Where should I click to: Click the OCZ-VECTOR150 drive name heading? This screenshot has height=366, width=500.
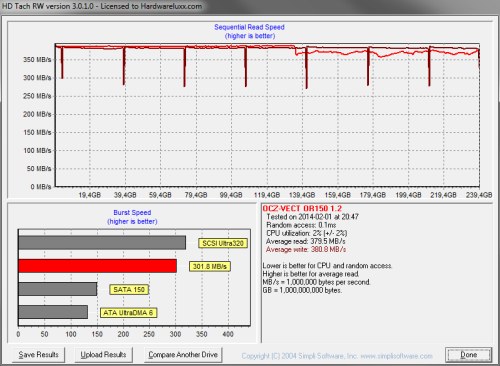pyautogui.click(x=302, y=209)
